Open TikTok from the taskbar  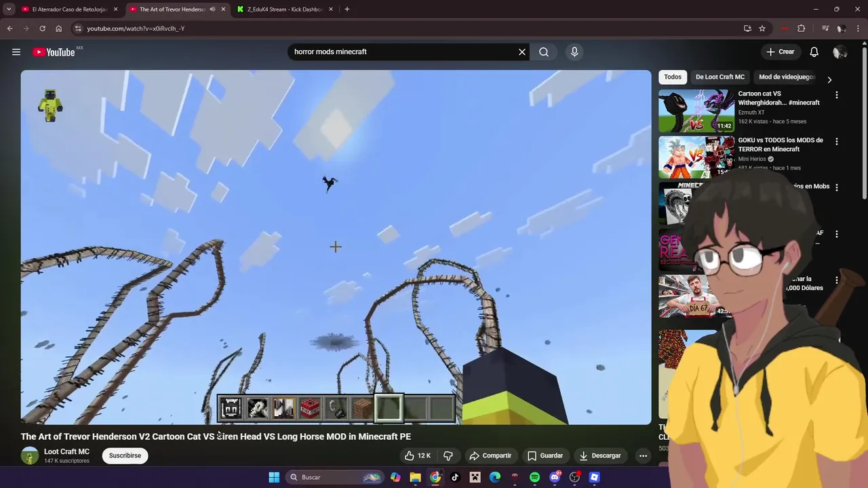tap(455, 477)
